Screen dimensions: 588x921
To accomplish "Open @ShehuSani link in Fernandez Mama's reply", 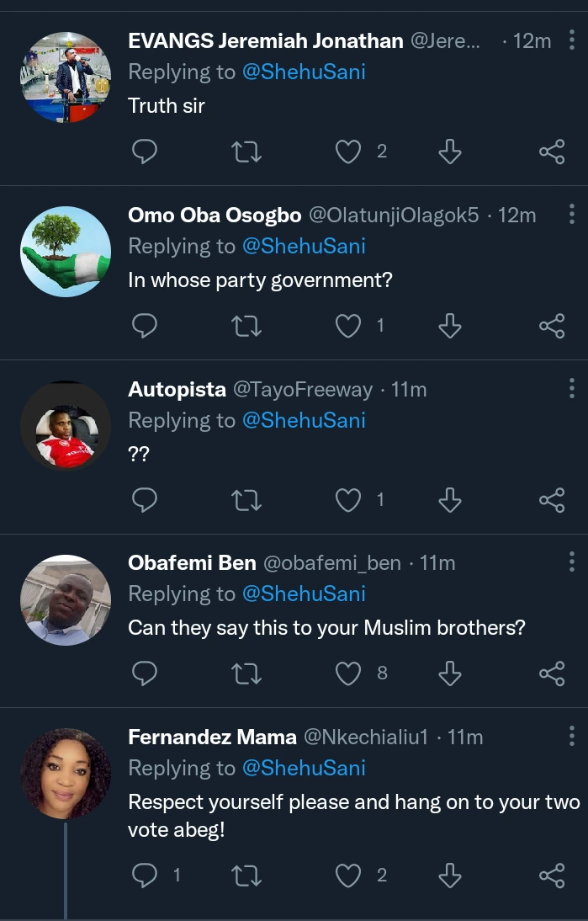I will [304, 768].
